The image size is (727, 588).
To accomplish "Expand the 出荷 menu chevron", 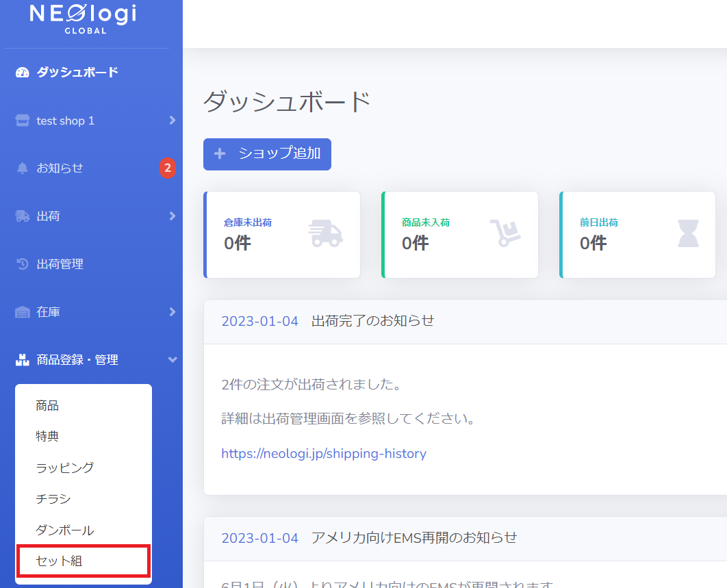I will (173, 216).
